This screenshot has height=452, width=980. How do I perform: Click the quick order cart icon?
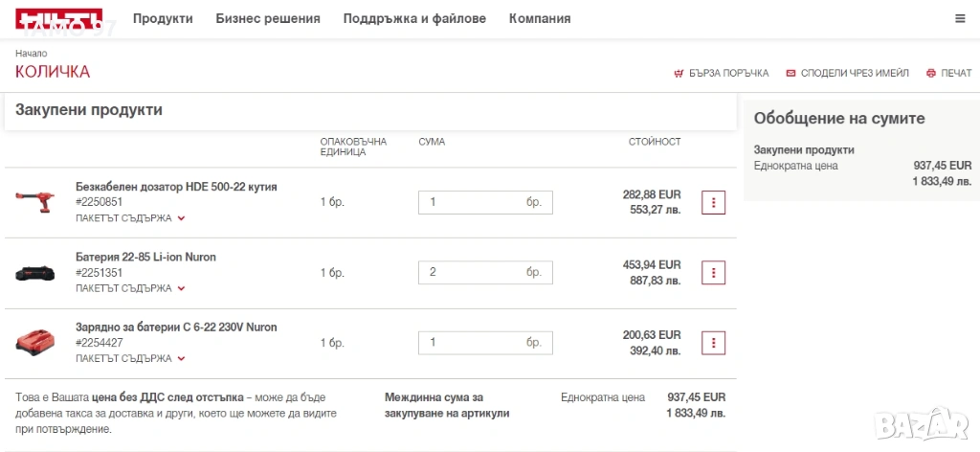(x=679, y=73)
